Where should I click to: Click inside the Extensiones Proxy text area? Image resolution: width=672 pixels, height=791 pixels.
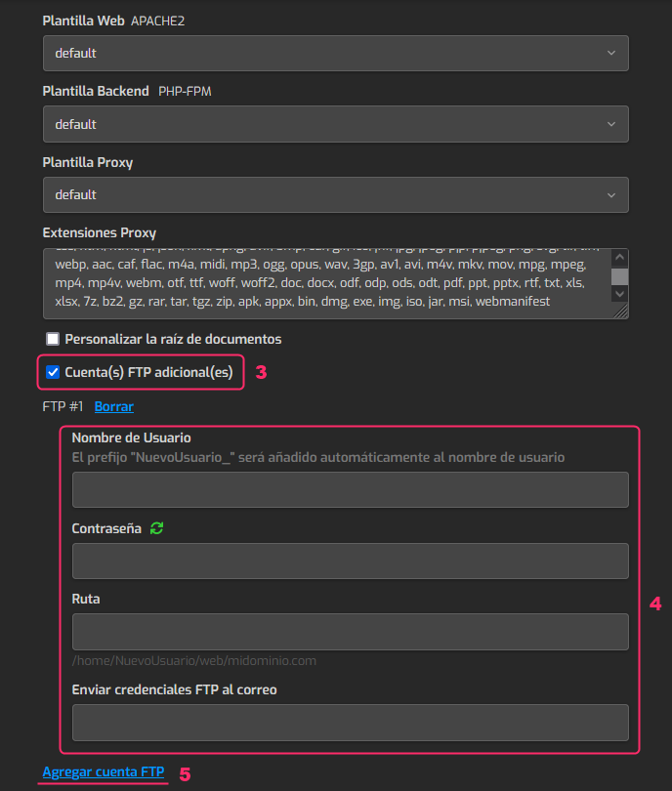point(322,283)
